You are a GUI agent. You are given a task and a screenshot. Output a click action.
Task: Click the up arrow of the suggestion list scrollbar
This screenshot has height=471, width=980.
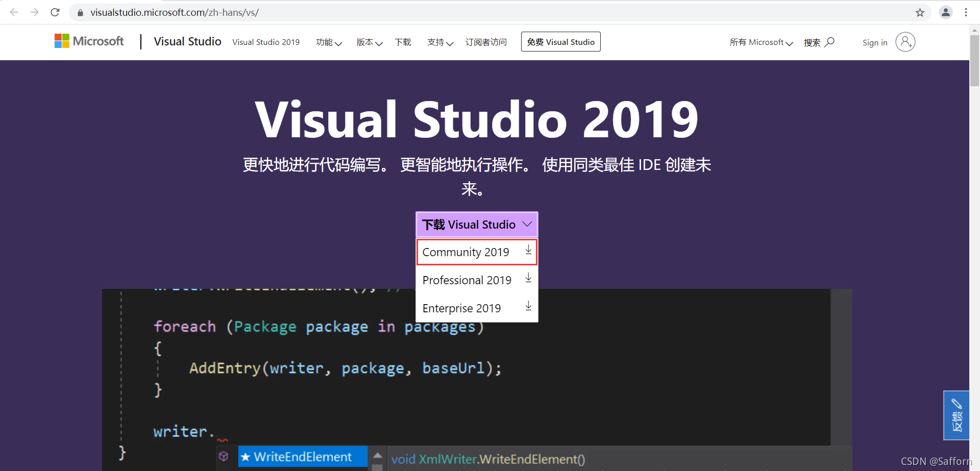point(378,455)
